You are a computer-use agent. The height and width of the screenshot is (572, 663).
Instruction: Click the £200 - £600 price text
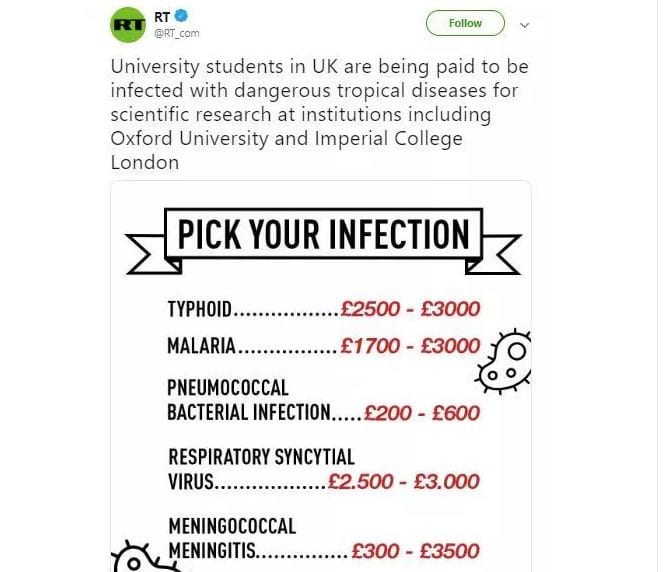click(x=422, y=413)
